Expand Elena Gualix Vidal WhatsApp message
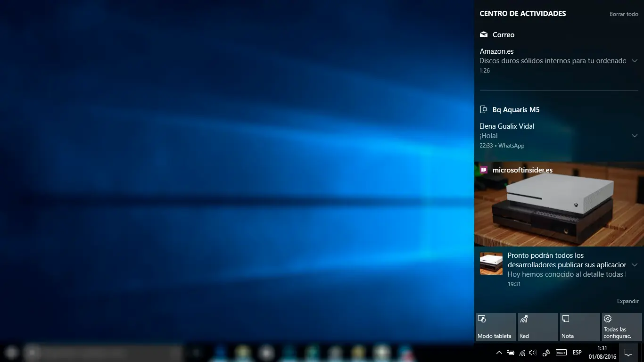 coord(635,135)
